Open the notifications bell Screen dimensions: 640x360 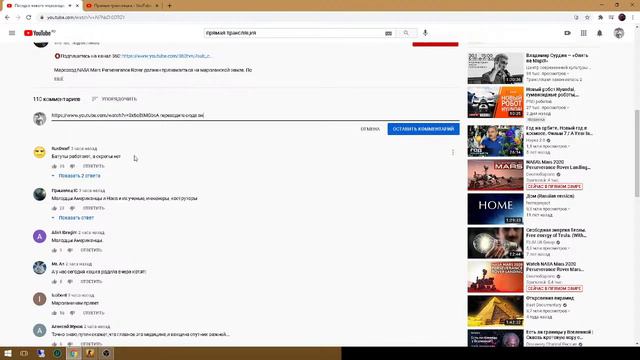pyautogui.click(x=600, y=33)
